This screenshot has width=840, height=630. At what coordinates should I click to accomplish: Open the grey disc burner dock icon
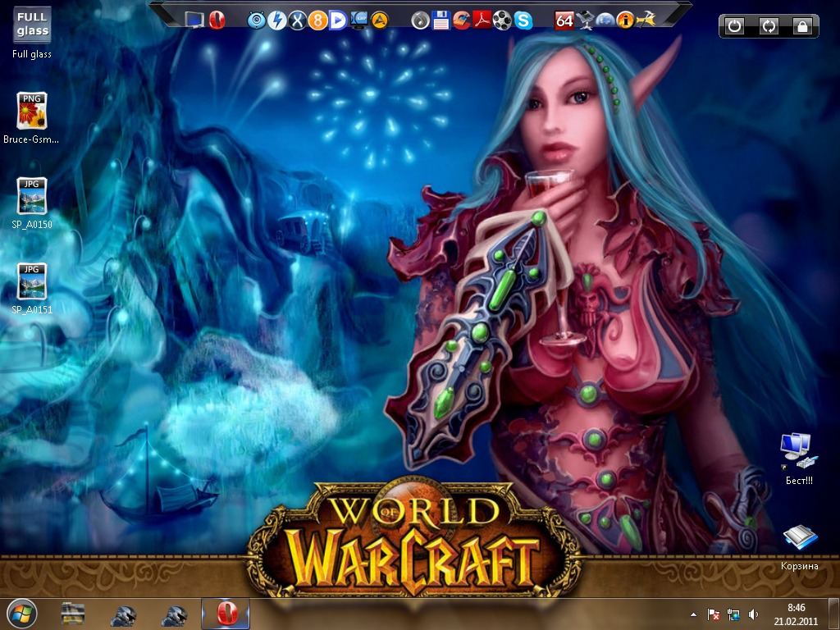[421, 21]
